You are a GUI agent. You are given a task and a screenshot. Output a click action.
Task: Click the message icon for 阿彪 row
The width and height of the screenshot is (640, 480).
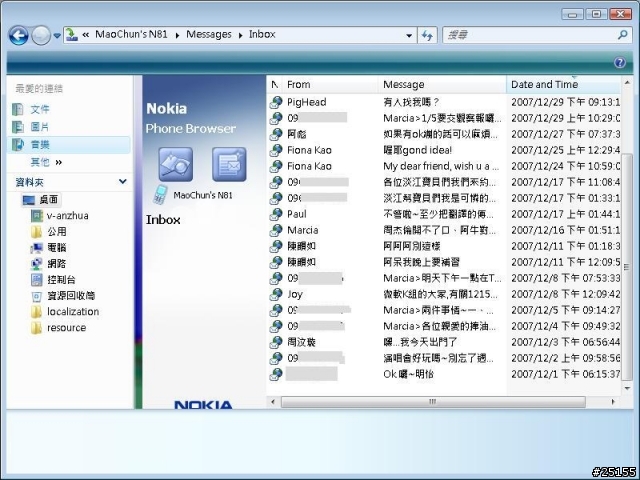click(x=276, y=134)
